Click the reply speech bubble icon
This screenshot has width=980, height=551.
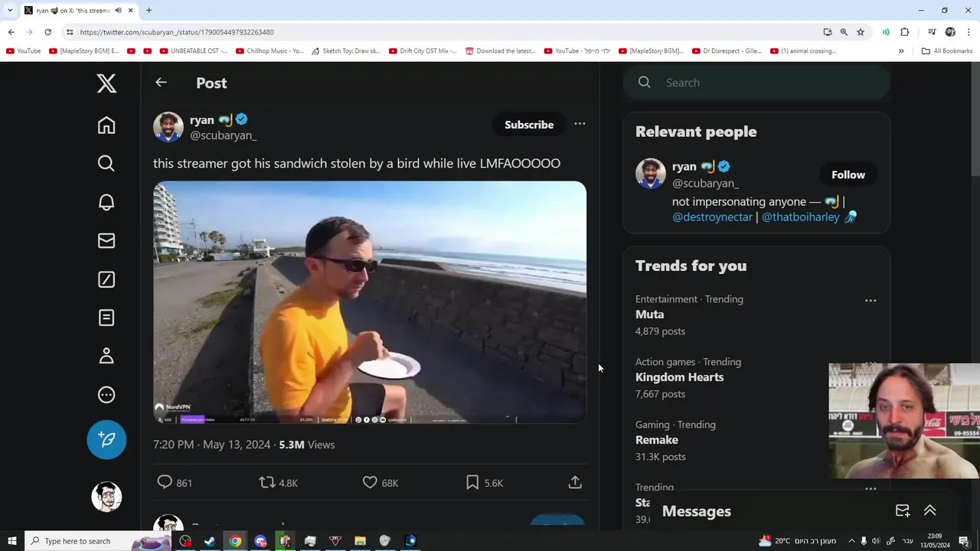coord(165,482)
